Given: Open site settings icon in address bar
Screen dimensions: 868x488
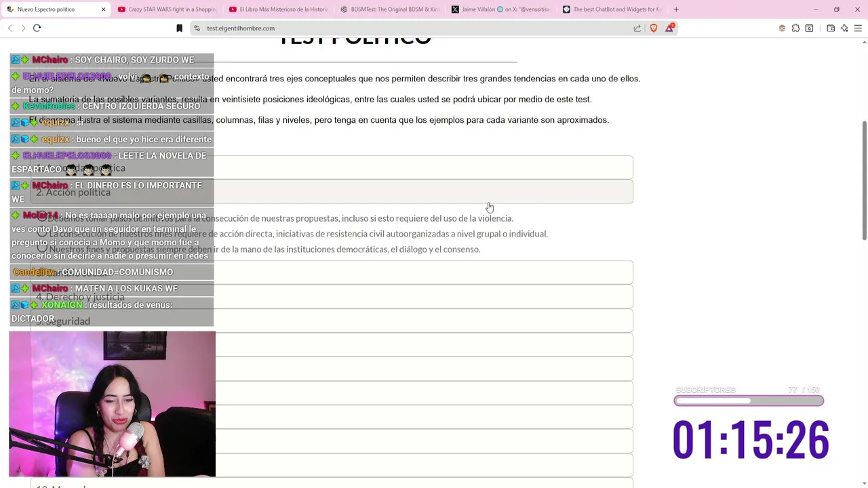Looking at the screenshot, I should pos(197,28).
